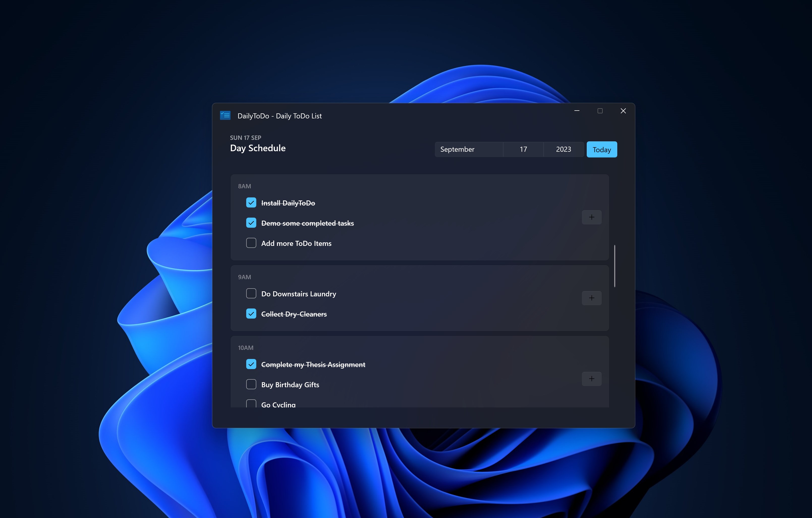Image resolution: width=812 pixels, height=518 pixels.
Task: Minimize the DailyToDo window
Action: click(x=577, y=111)
